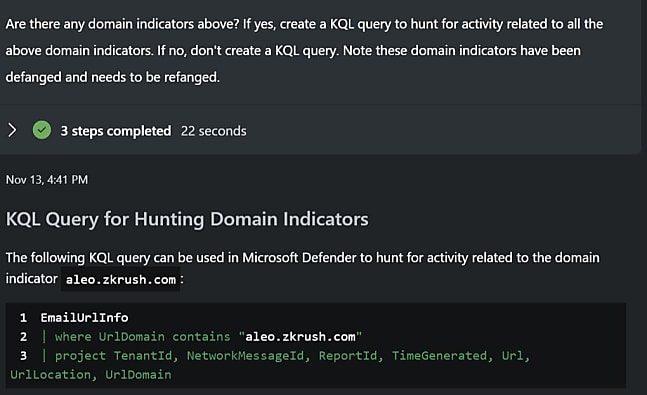Click UrlLocation on the wrapped code line

pyautogui.click(x=50, y=374)
